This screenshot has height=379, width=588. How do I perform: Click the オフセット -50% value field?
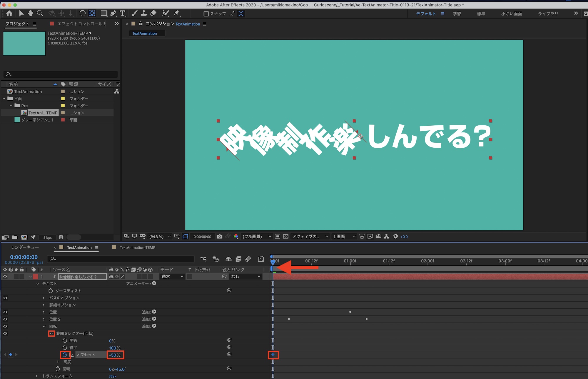point(115,355)
